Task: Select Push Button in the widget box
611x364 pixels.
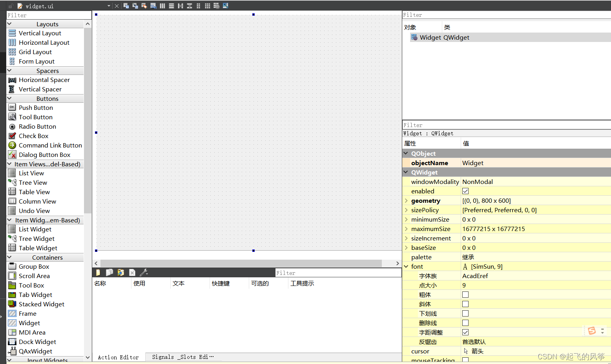Action: (x=36, y=108)
